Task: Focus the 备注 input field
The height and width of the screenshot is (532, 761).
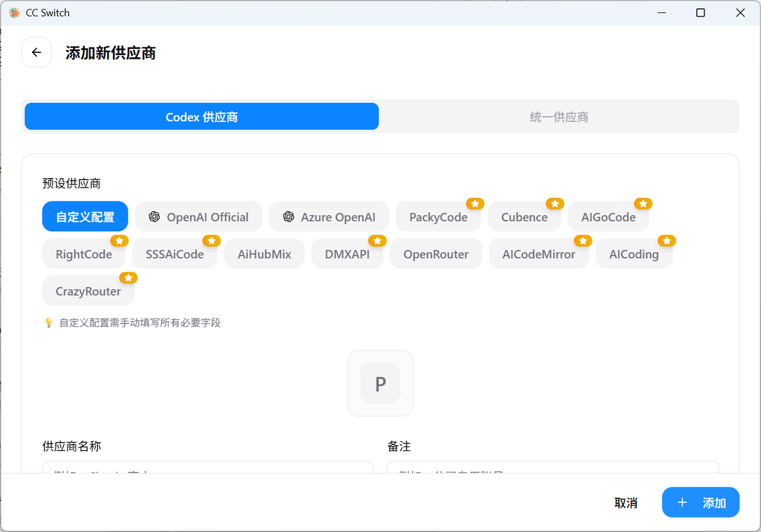Action: click(553, 468)
